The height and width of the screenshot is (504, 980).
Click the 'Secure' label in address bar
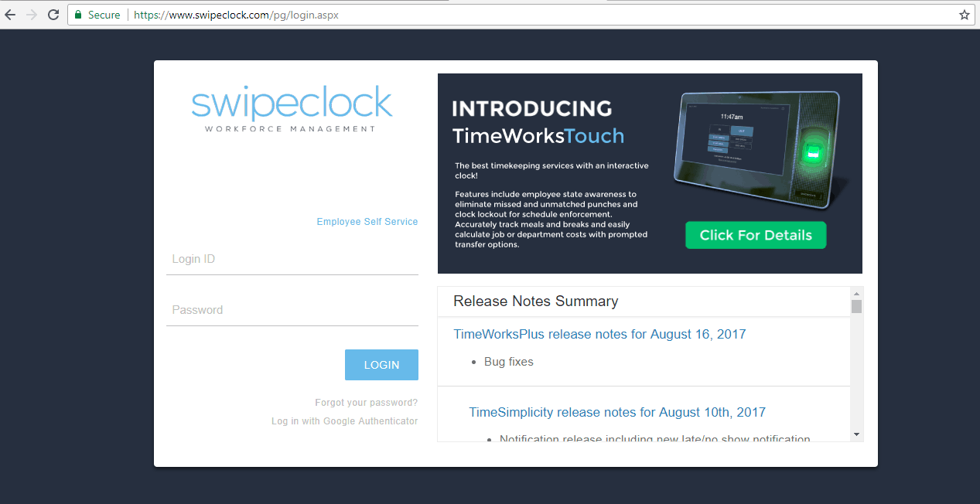[104, 15]
